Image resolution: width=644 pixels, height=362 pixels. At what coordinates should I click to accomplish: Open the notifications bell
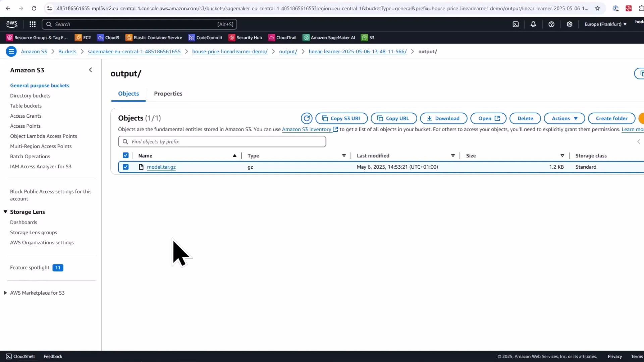533,24
